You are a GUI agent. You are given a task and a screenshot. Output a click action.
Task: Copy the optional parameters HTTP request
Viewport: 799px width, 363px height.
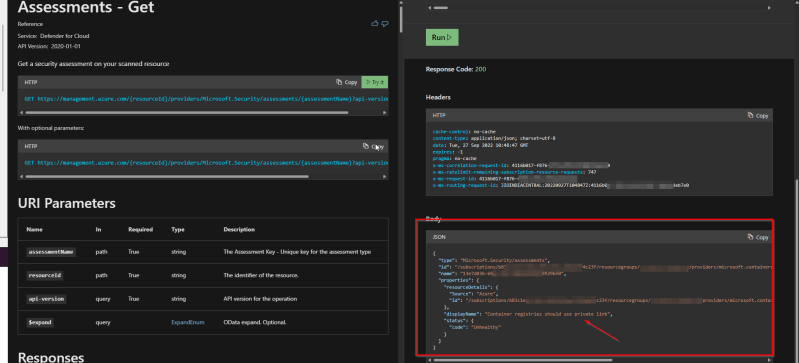[374, 146]
